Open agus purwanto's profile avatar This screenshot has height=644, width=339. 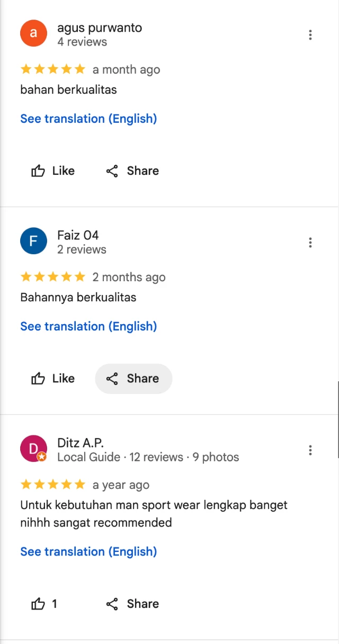point(33,33)
